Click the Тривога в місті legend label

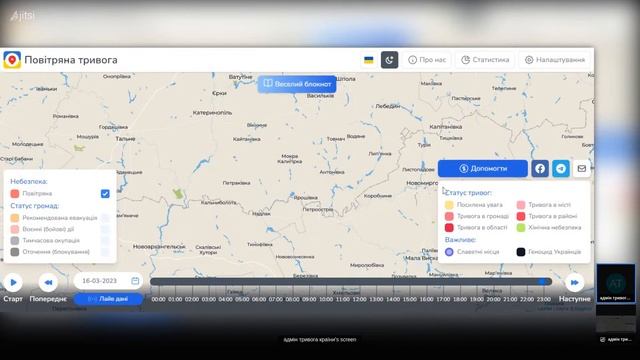pyautogui.click(x=549, y=205)
